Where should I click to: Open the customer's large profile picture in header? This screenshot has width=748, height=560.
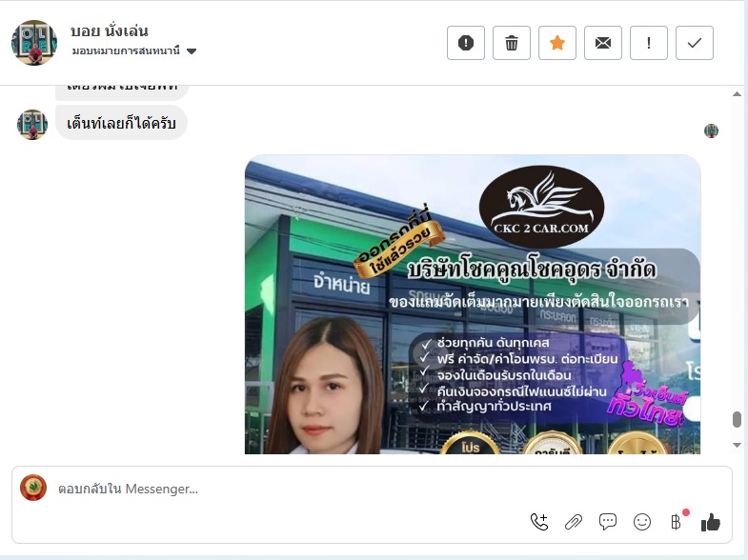(x=34, y=43)
